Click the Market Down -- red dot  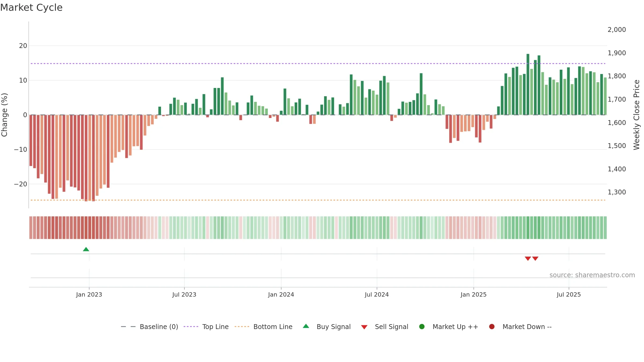[492, 327]
